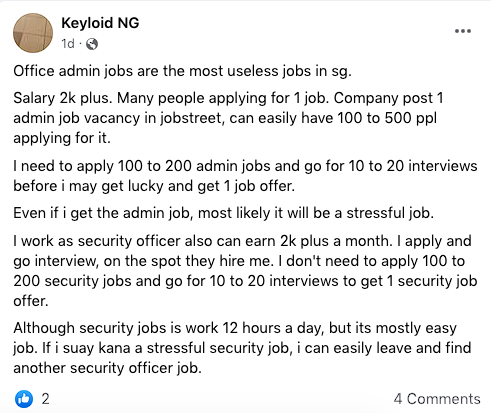Screen dimensions: 491x413
Task: Click the paragraph starting 'Salary 2k plus'
Action: tap(228, 118)
